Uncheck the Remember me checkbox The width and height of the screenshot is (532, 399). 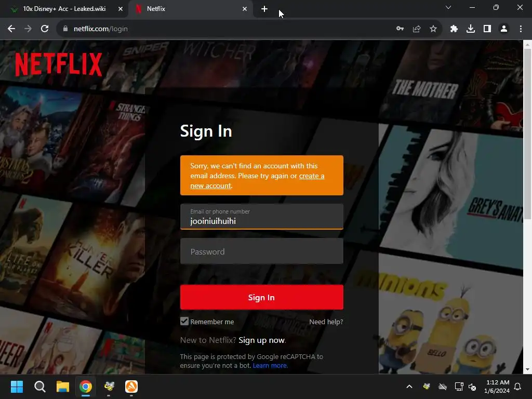[x=184, y=321]
